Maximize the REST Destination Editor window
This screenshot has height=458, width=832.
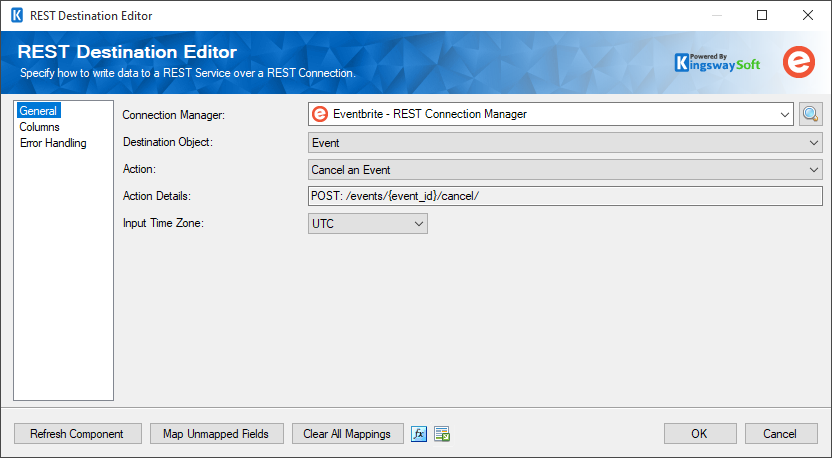[762, 15]
